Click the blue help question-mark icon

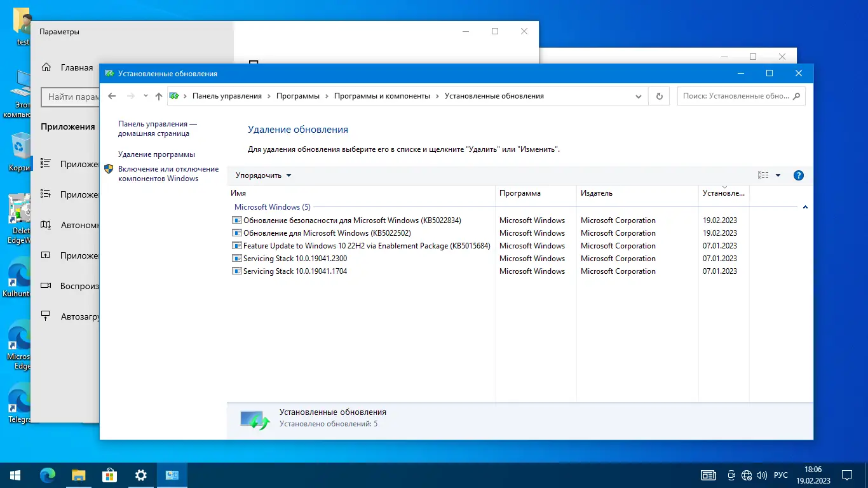pos(799,175)
